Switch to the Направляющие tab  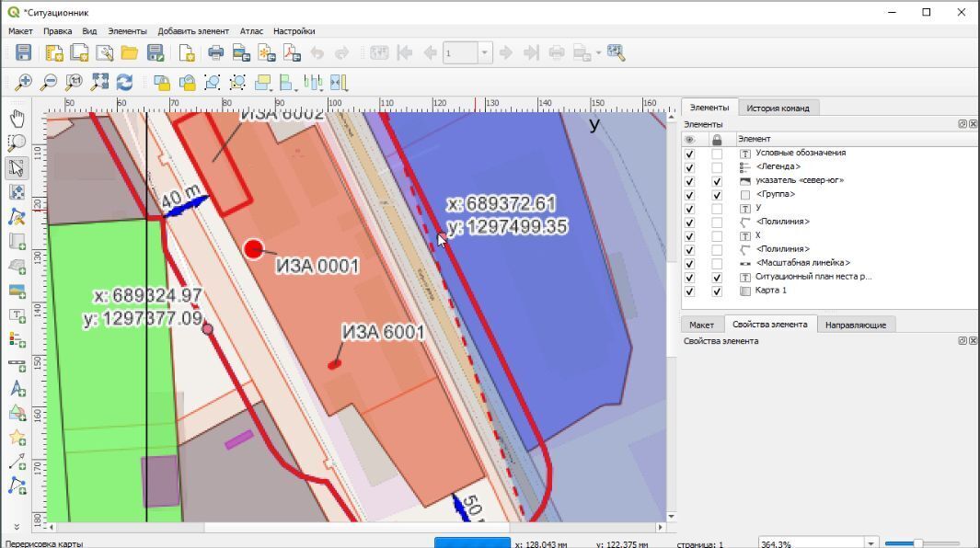(855, 325)
